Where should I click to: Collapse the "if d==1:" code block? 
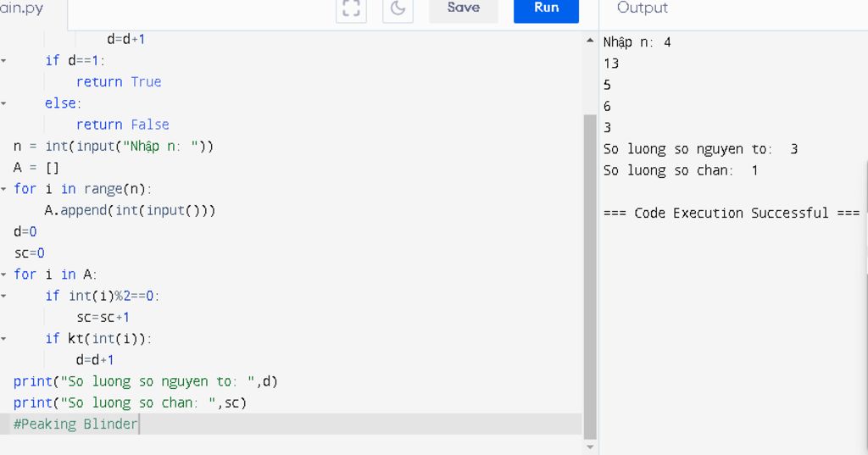(4, 60)
